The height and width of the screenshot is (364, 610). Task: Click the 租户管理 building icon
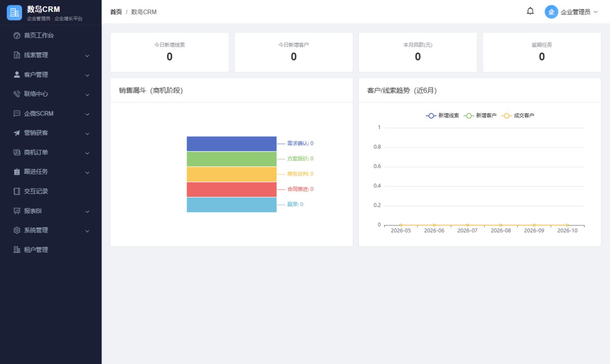click(x=17, y=250)
